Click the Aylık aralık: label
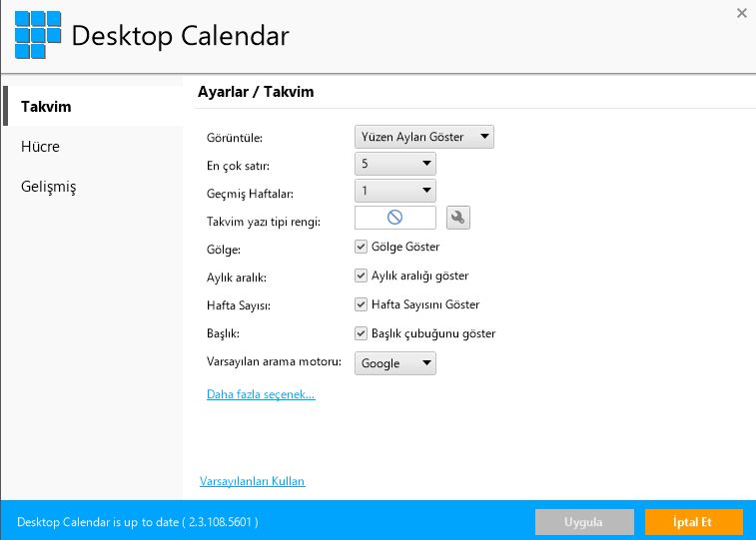 pos(237,277)
